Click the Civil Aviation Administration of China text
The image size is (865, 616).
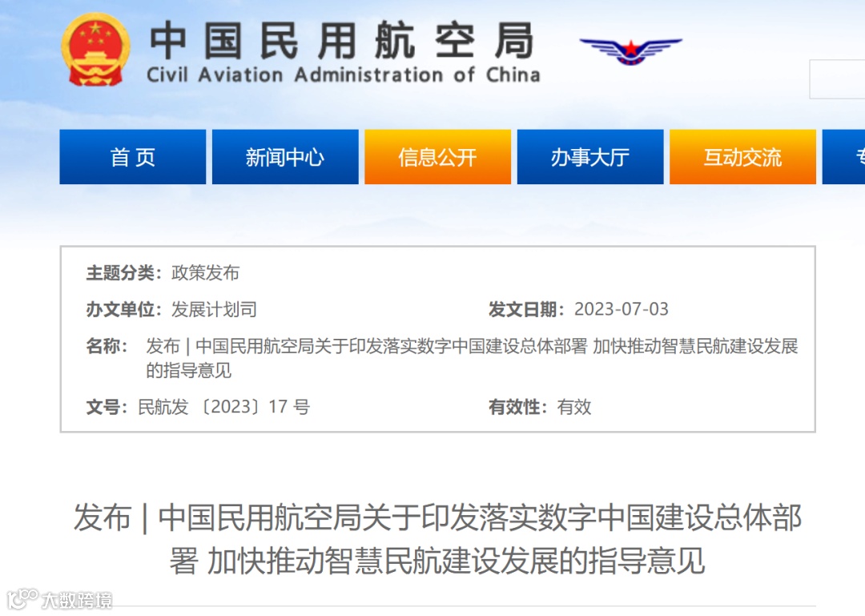[343, 74]
